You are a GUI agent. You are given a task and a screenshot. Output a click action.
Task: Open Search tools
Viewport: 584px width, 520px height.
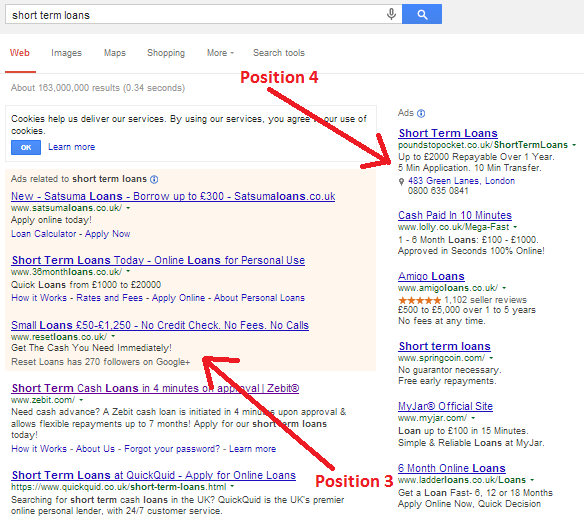[279, 53]
